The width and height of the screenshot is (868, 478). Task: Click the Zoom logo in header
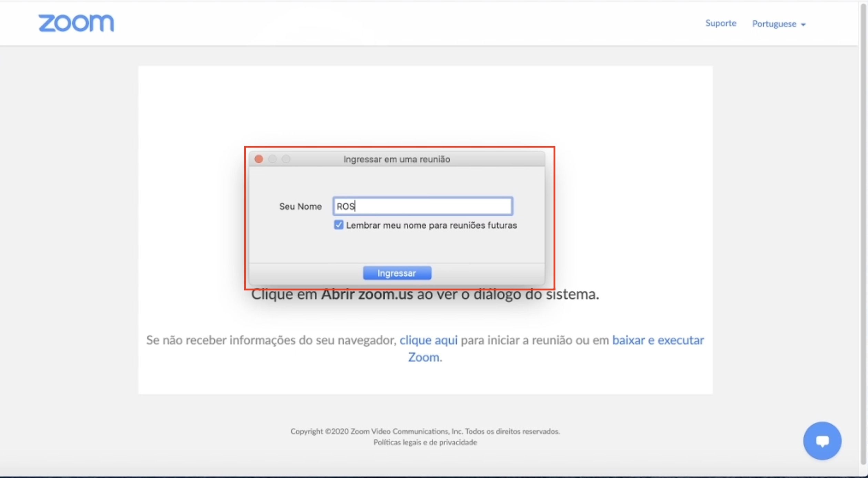point(76,23)
